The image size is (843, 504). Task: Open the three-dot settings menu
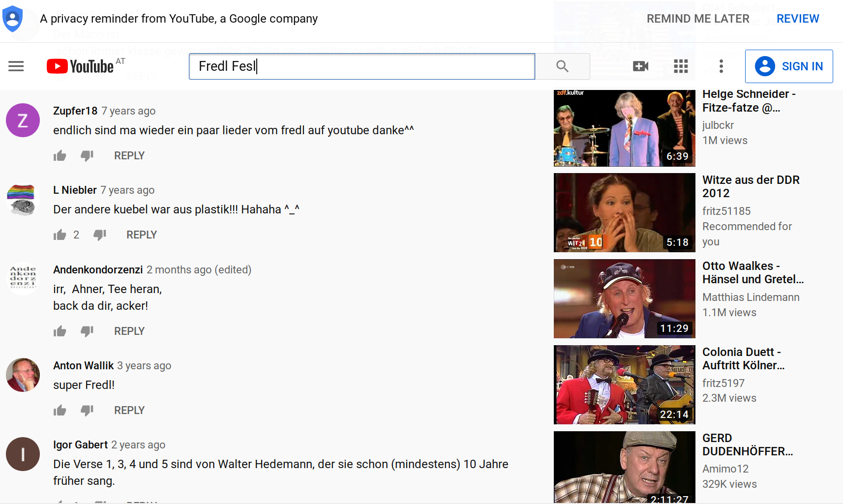tap(721, 66)
